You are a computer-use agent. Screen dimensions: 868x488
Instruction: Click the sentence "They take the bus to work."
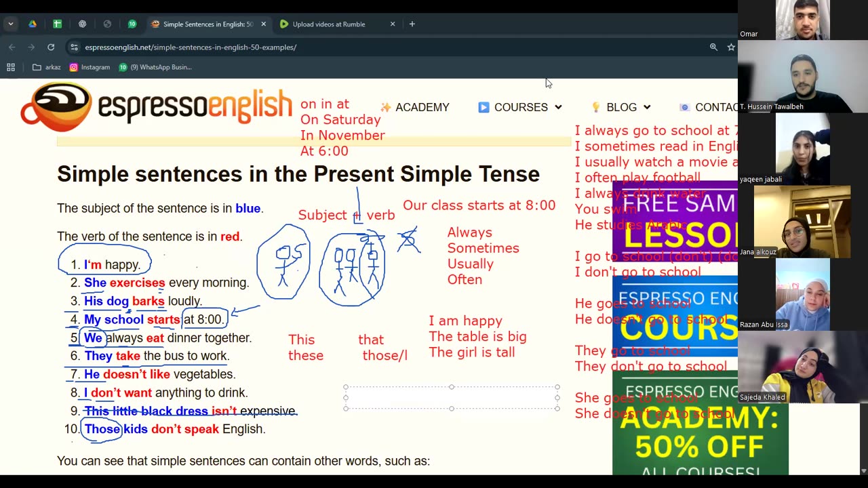[157, 356]
